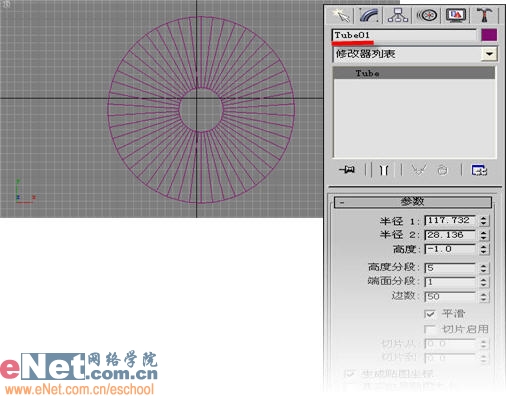Click the 切片到 value field
Viewport: 506px width, 396px height.
tap(450, 358)
